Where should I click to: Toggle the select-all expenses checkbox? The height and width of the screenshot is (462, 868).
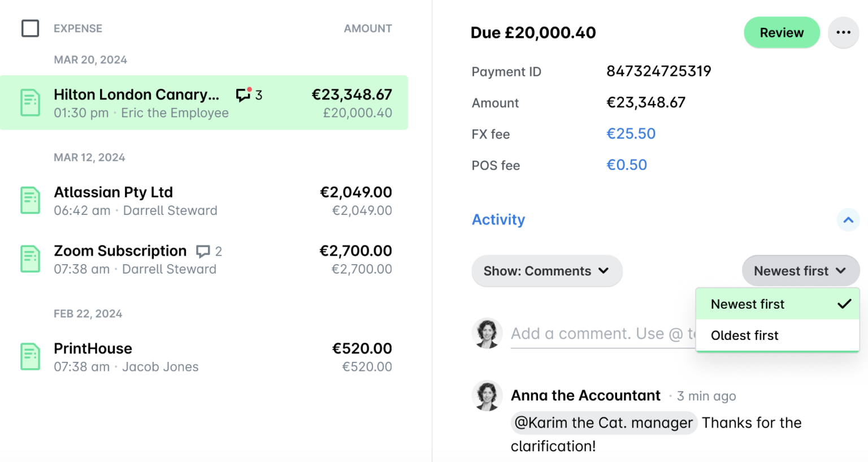(31, 28)
